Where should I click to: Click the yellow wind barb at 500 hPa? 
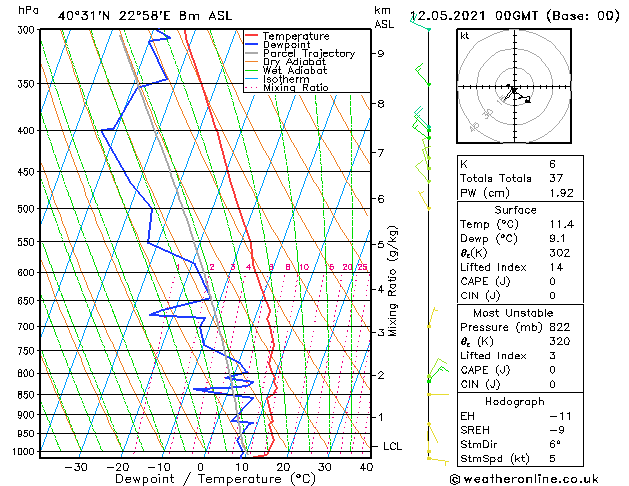424,200
